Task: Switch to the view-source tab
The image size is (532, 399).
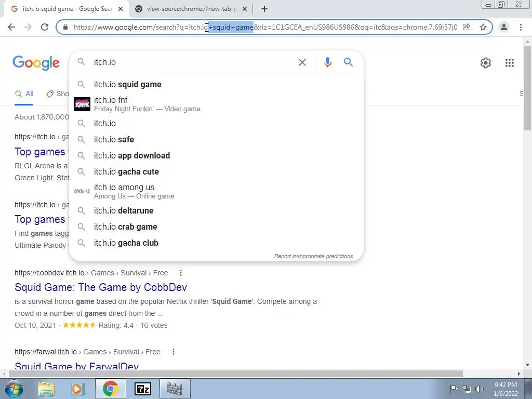Action: pos(191,9)
